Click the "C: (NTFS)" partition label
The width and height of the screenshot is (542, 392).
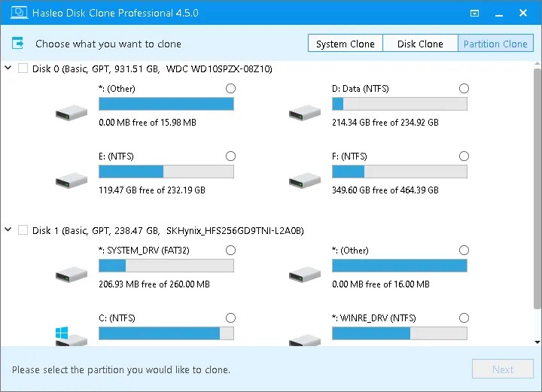pos(117,318)
